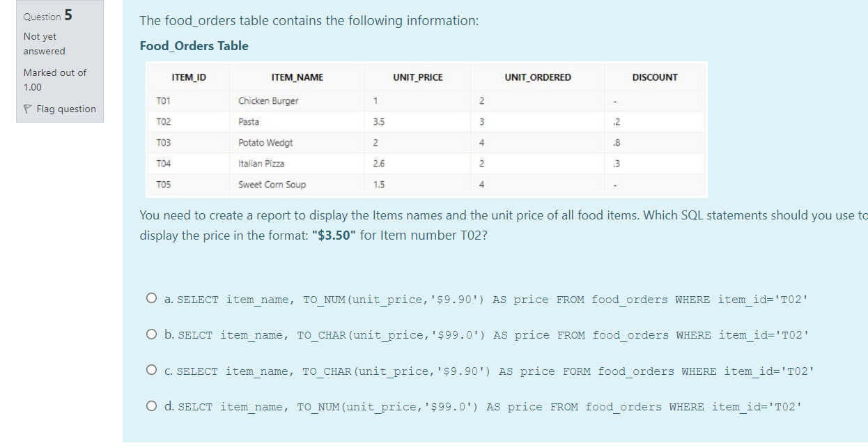Choose answer option c with TO_CHAR '$9.90'

152,371
